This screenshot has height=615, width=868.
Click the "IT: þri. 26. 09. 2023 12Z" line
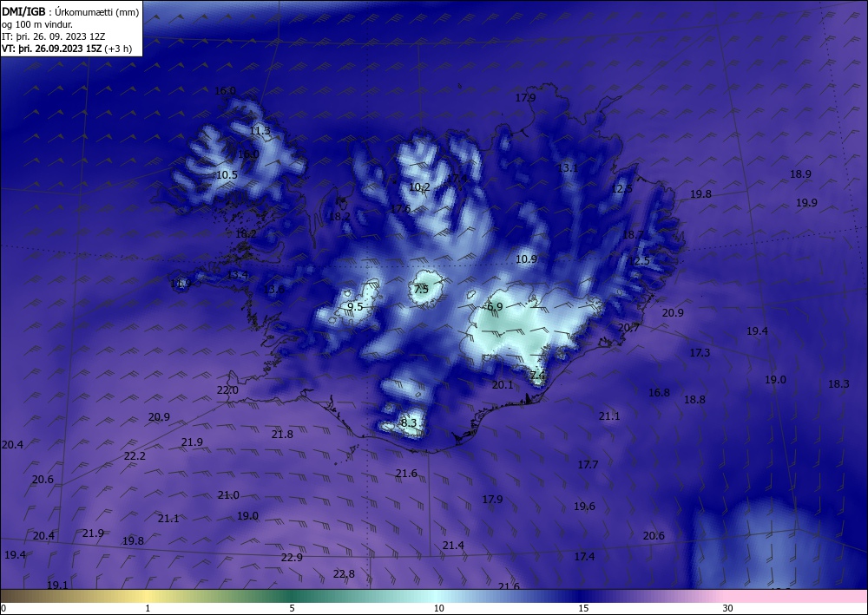[54, 36]
